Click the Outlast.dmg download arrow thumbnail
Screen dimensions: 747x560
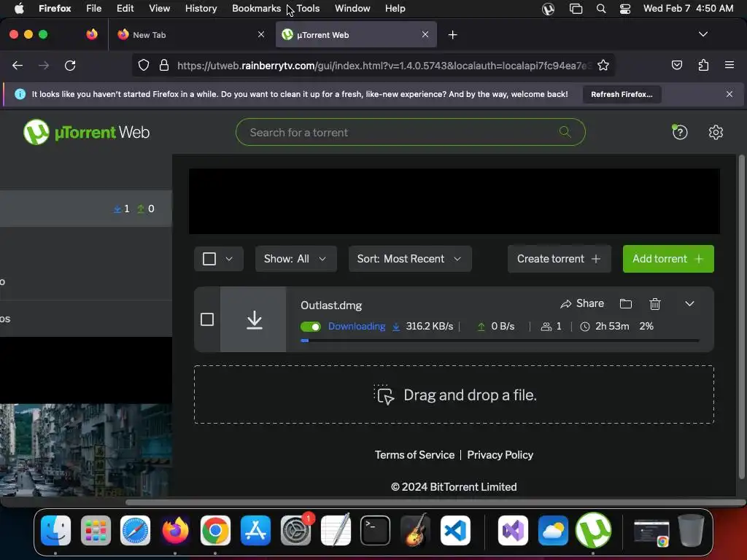point(253,319)
